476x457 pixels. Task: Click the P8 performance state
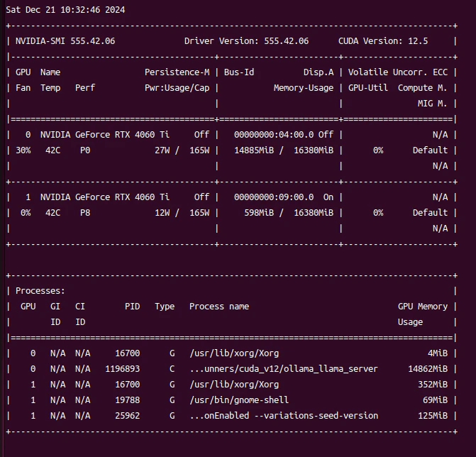point(85,213)
